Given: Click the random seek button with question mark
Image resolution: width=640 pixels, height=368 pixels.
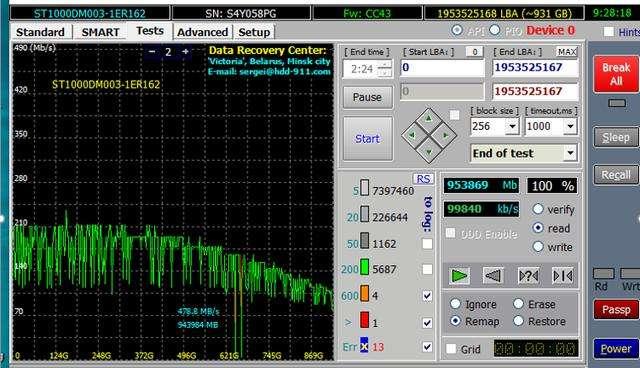Looking at the screenshot, I should (x=528, y=276).
